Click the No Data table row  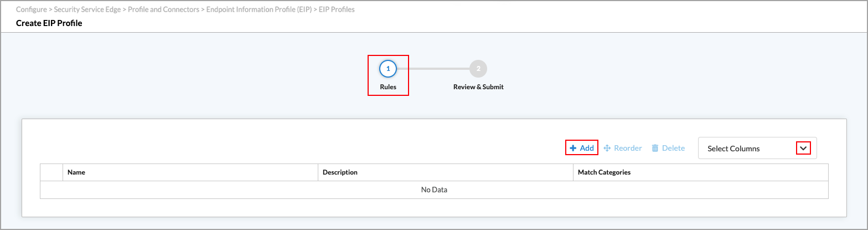coord(434,190)
